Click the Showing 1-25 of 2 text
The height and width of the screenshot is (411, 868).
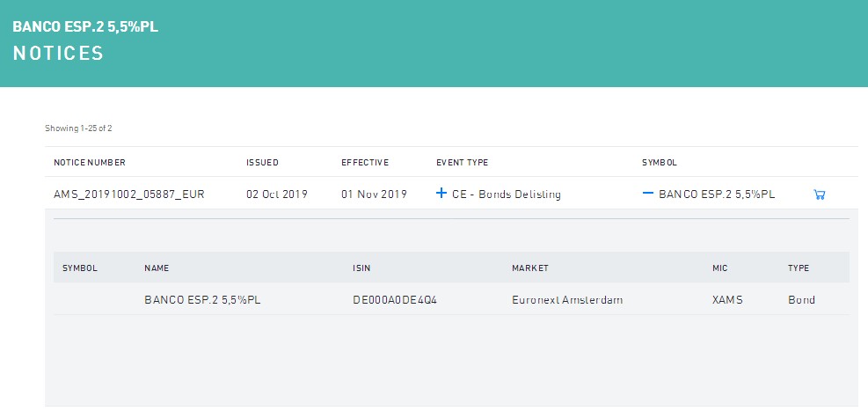tap(78, 128)
